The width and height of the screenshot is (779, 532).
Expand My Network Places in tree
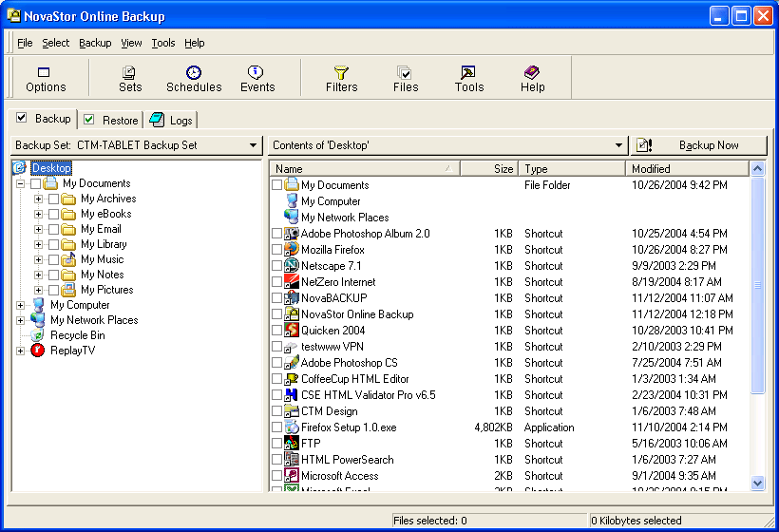[20, 320]
